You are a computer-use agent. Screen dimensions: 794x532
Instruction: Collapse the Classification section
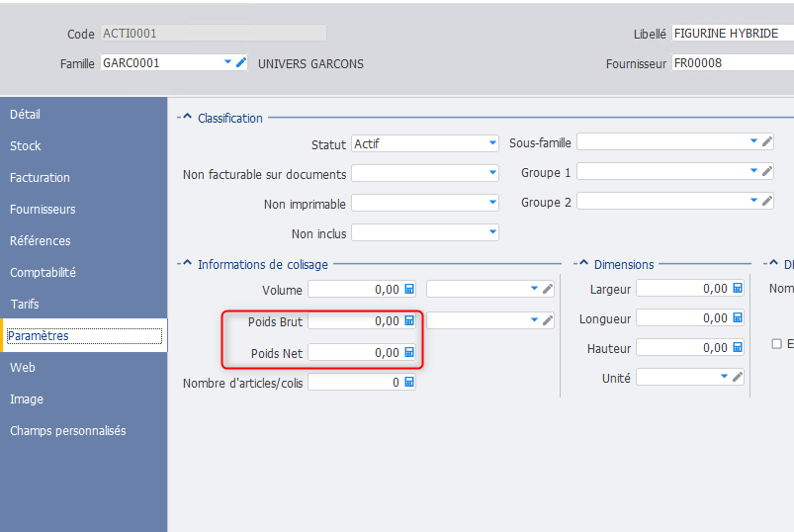click(187, 117)
